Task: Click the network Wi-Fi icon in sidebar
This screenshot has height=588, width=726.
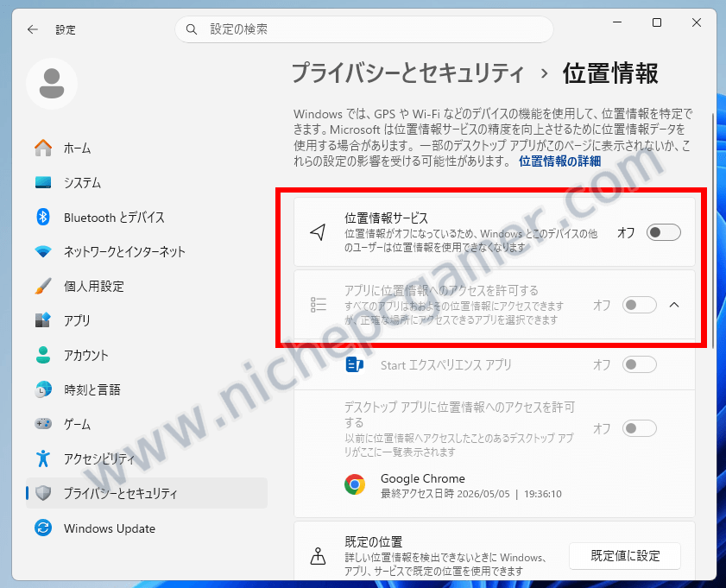Action: click(x=43, y=251)
